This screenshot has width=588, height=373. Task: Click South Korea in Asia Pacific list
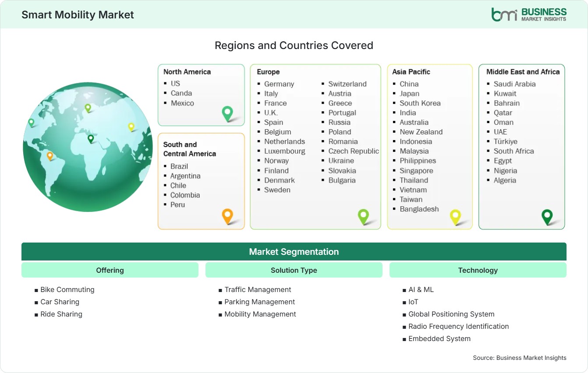pos(420,103)
